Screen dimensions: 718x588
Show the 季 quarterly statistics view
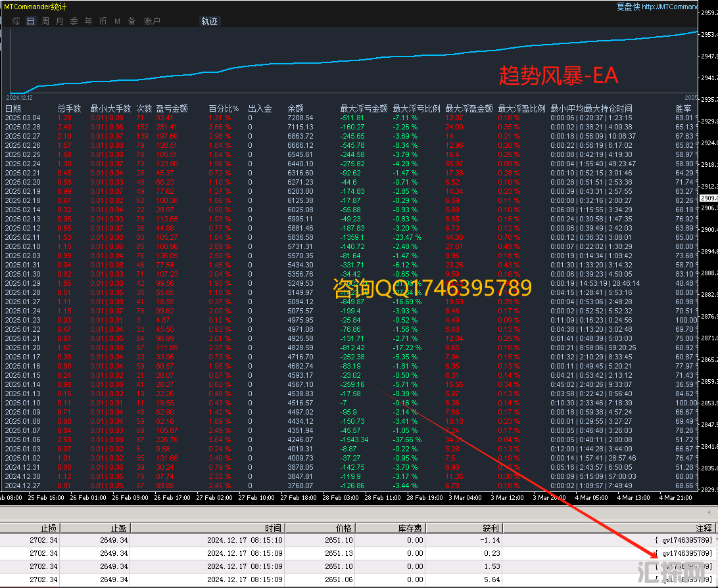coord(74,21)
